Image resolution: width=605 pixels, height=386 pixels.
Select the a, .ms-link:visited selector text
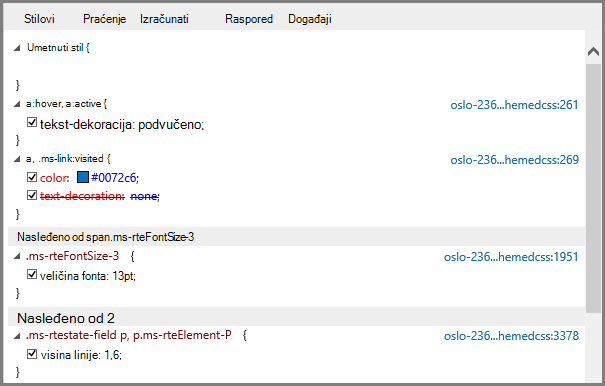[x=65, y=159]
